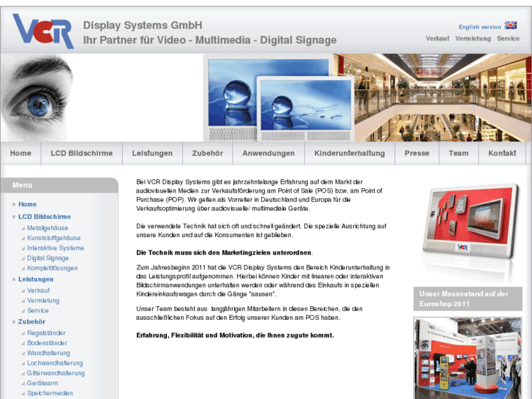532x399 pixels.
Task: Open the Euroshop 2011 trade booth photo
Action: coord(468,358)
